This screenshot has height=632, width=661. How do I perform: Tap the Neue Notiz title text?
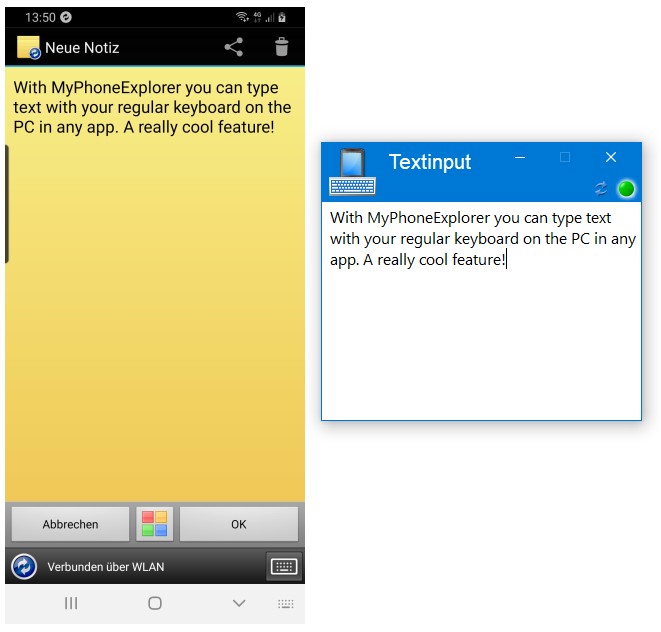click(82, 48)
